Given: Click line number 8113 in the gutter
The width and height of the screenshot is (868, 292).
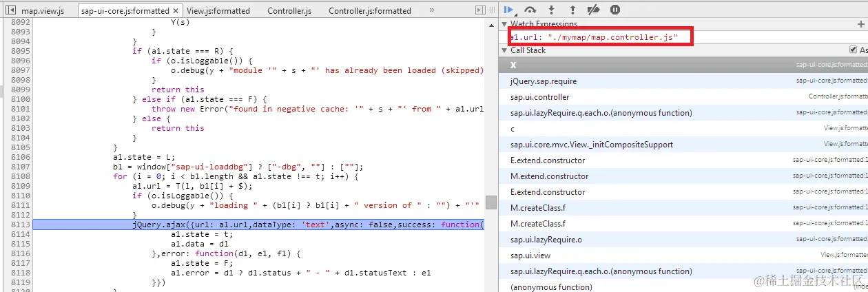Looking at the screenshot, I should point(20,225).
